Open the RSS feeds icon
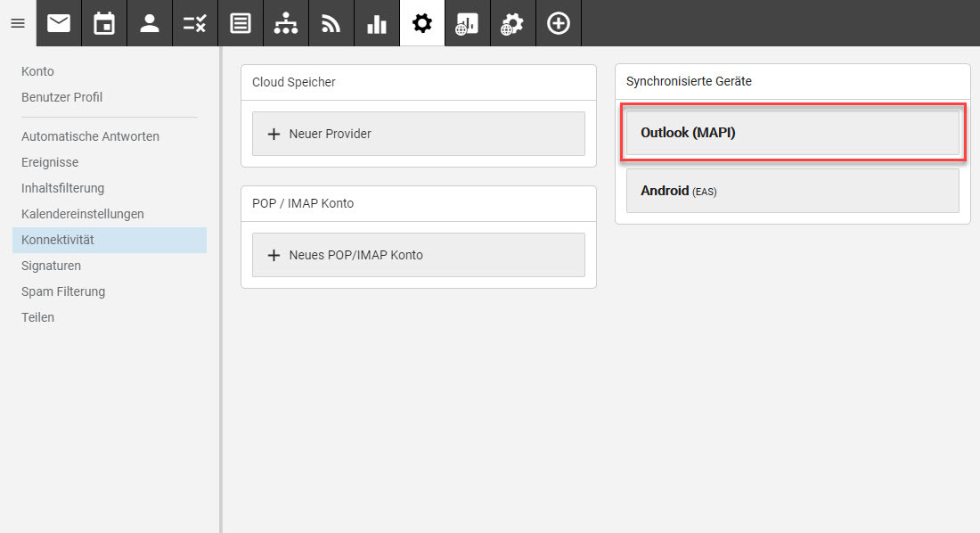980x533 pixels. (x=331, y=24)
